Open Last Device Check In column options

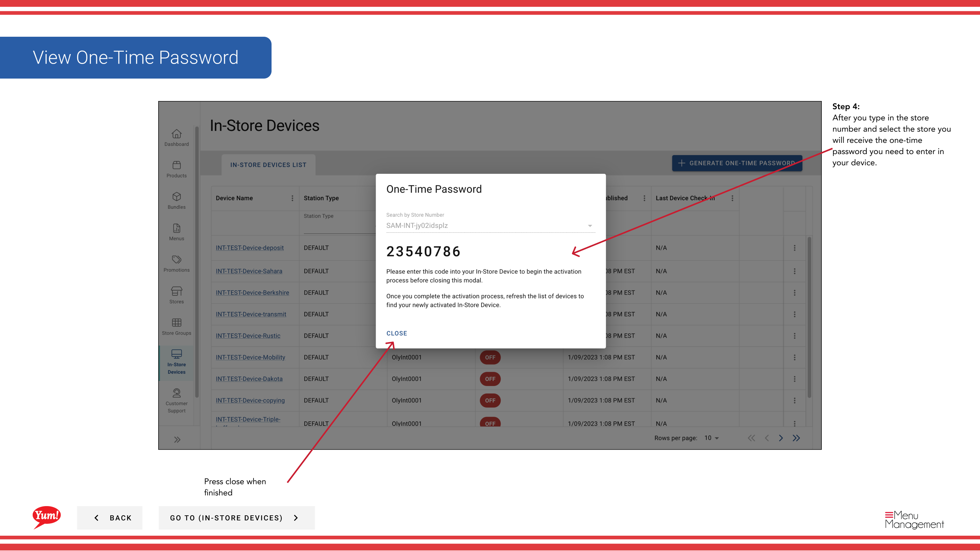[732, 198]
